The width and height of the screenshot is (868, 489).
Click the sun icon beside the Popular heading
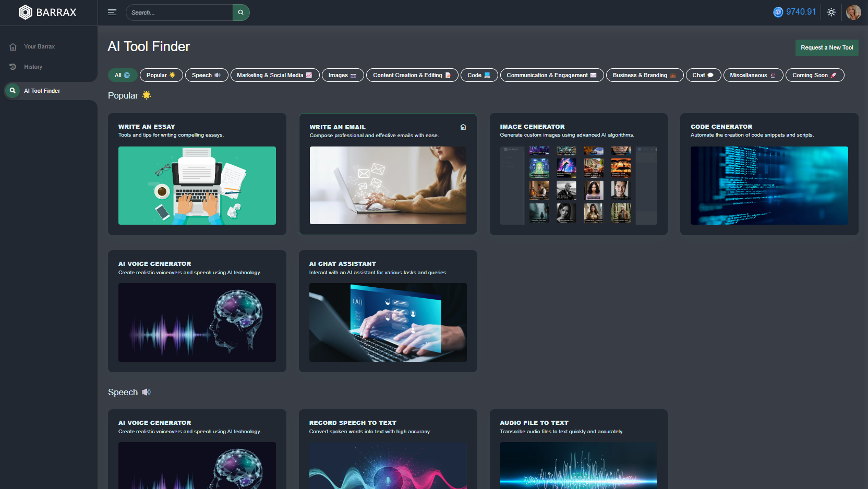(x=147, y=95)
